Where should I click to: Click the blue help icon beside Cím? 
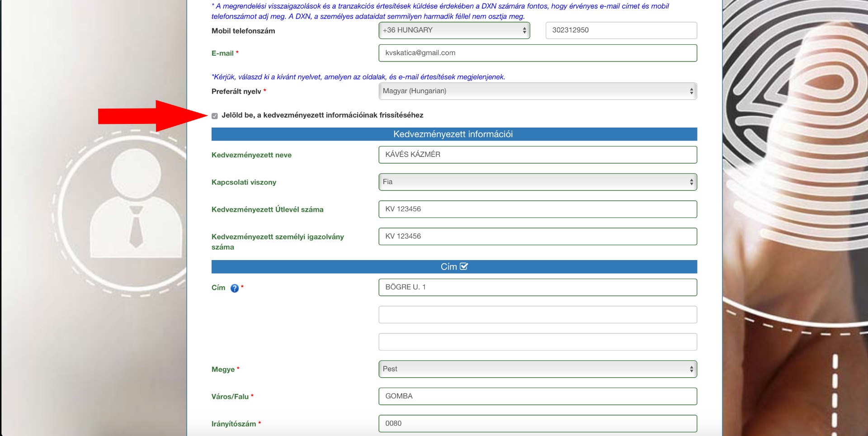click(234, 288)
